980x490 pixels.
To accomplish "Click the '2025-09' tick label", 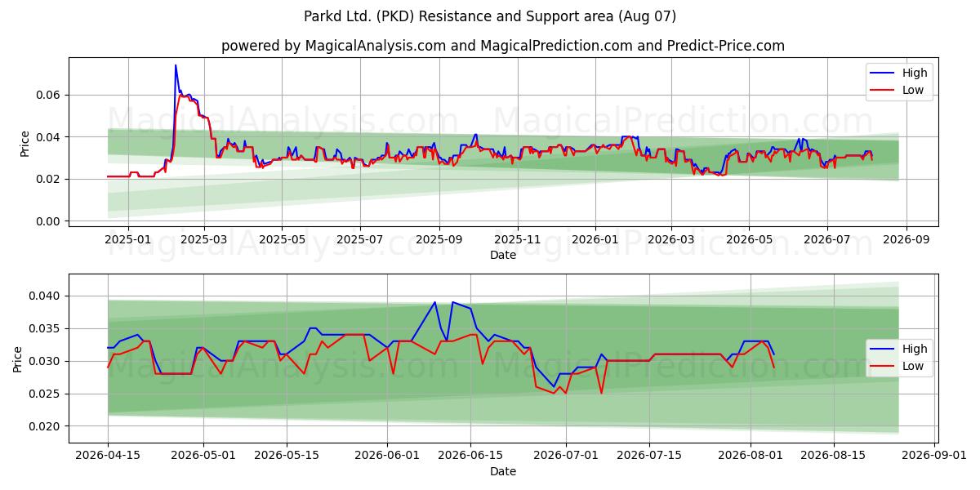I will tap(439, 240).
